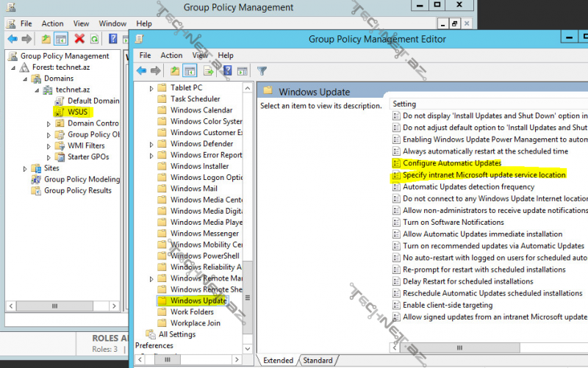This screenshot has width=588, height=368.
Task: Click the Back arrow in Editor toolbar
Action: point(141,71)
